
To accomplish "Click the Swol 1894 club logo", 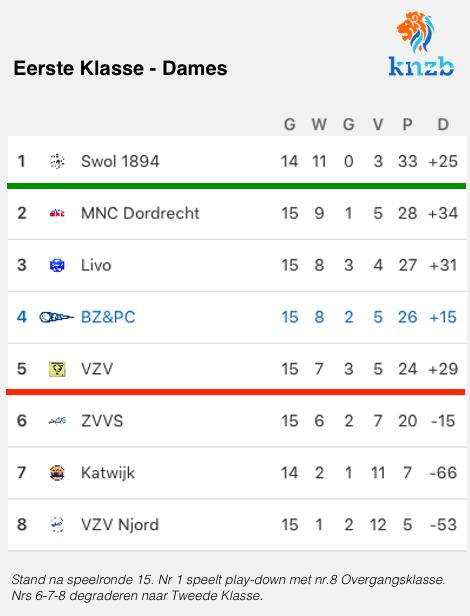I will (57, 161).
